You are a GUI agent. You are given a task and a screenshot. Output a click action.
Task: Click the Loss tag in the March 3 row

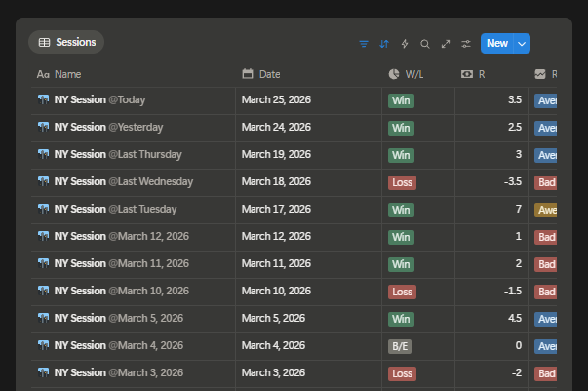[402, 373]
